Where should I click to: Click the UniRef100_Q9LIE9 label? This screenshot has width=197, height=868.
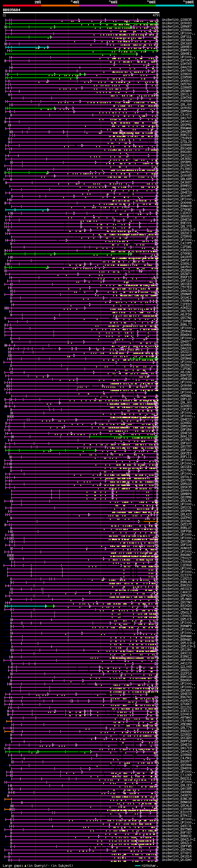coord(177,785)
